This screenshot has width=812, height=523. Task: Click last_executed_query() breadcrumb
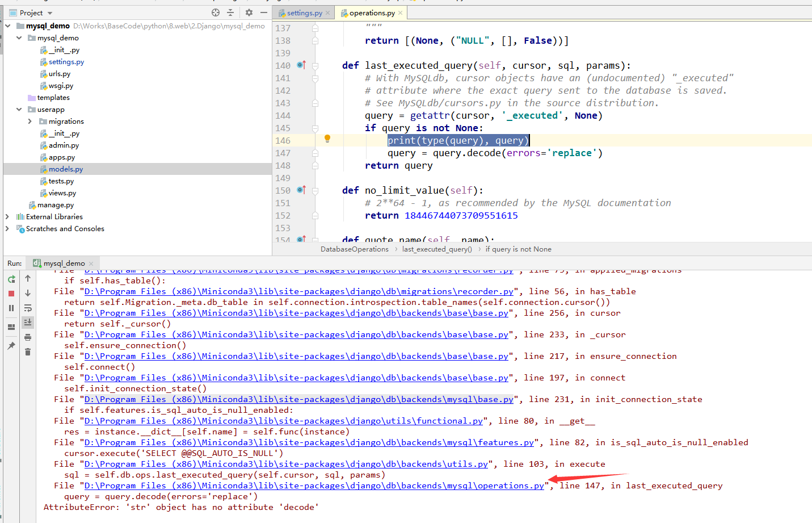click(x=437, y=249)
